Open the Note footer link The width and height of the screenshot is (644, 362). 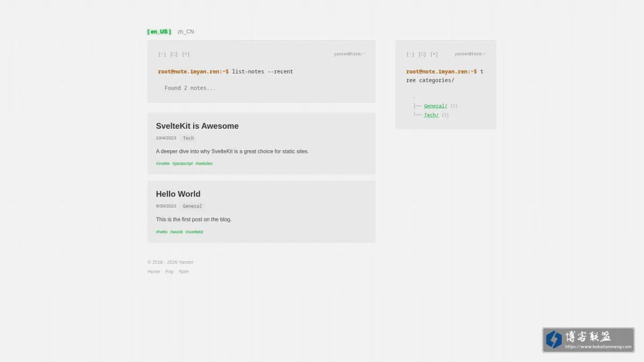coord(184,272)
